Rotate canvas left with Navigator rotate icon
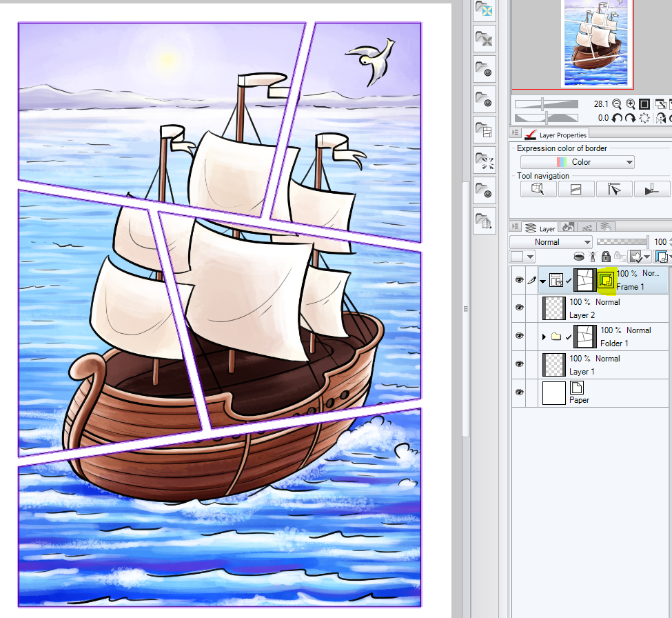 tap(616, 117)
